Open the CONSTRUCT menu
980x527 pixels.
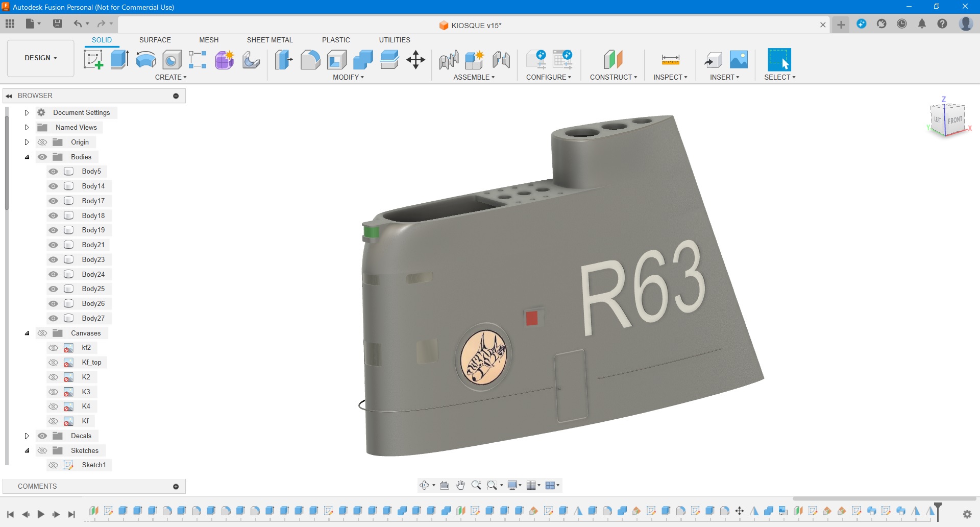[613, 77]
